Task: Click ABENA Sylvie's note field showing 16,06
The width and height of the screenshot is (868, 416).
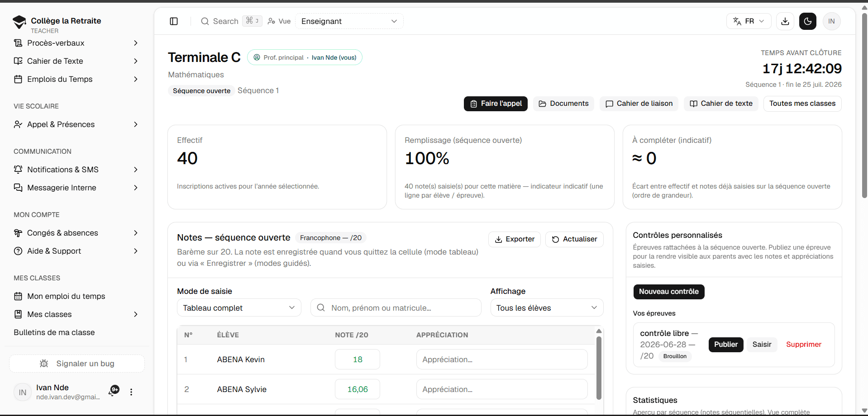Action: tap(358, 389)
